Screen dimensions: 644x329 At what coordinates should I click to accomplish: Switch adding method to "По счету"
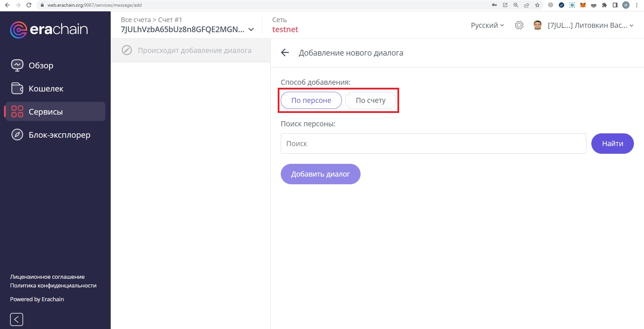pos(370,101)
